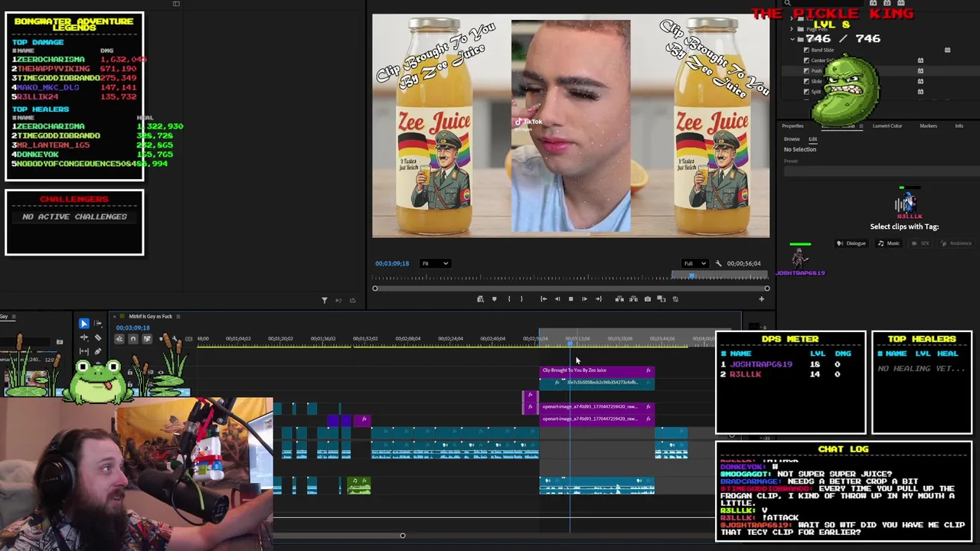Click the Mark Out bracket button
Screen dimensions: 980x551
[x=521, y=299]
